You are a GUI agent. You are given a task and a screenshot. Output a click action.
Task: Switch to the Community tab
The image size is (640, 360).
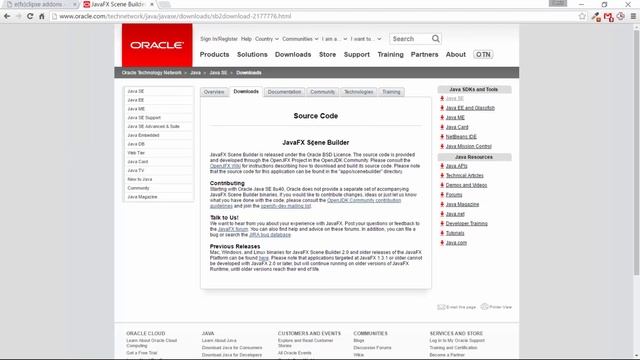322,92
